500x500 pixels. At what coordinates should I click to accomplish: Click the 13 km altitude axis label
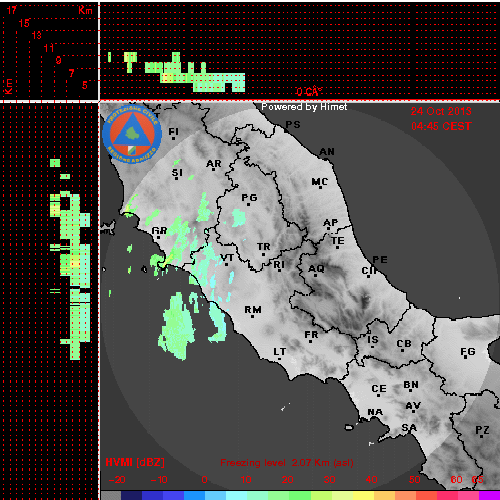[x=37, y=35]
